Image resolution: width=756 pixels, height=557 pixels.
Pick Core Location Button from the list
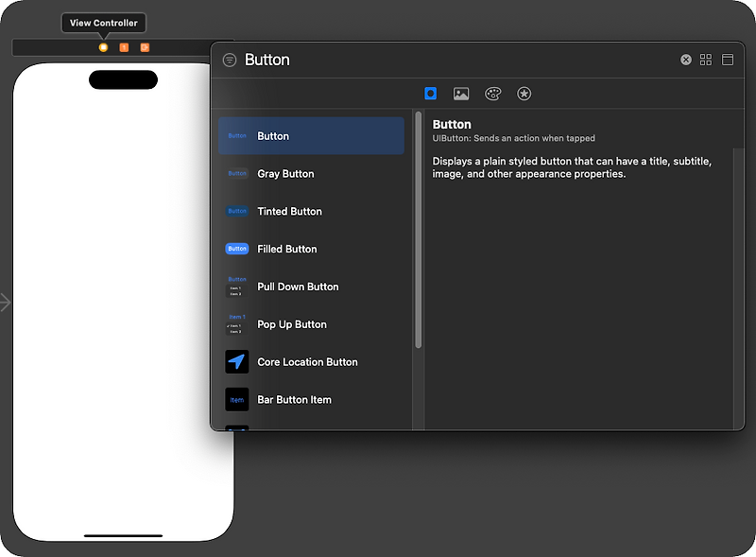click(307, 362)
